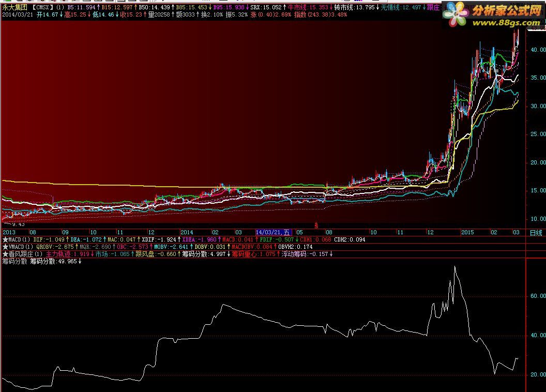
Task: Select the highlighted 14/03/21,五 date marker
Action: point(274,232)
